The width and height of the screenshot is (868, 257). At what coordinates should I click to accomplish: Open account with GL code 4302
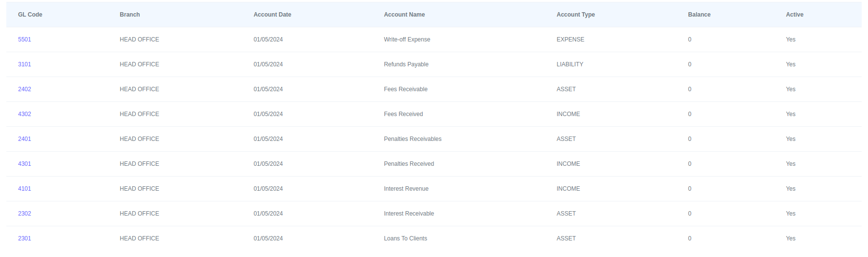pyautogui.click(x=24, y=114)
